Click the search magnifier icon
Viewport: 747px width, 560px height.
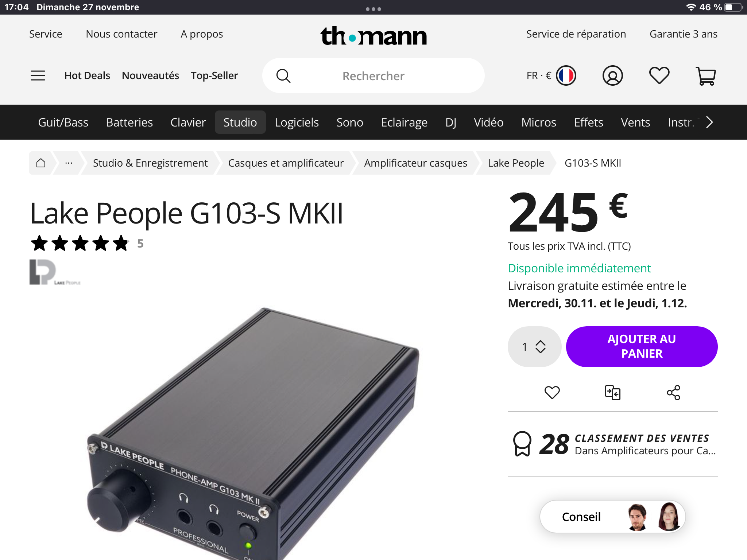coord(283,76)
